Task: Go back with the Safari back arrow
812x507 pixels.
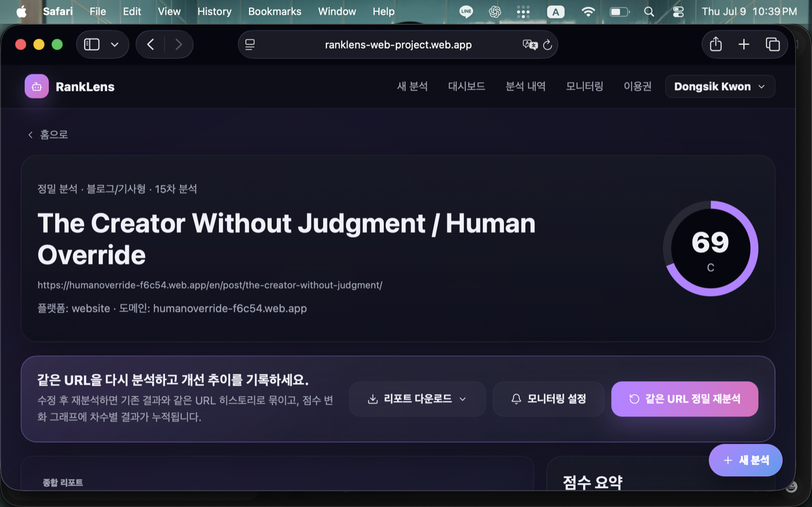Action: (151, 44)
